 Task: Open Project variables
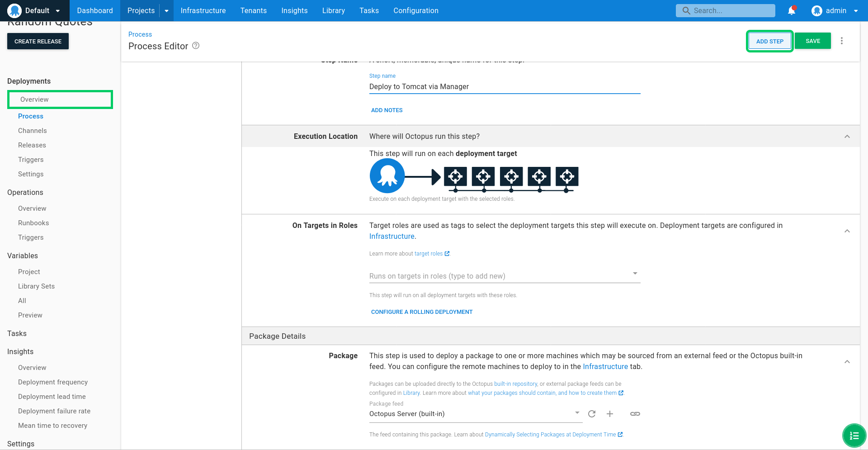point(29,272)
